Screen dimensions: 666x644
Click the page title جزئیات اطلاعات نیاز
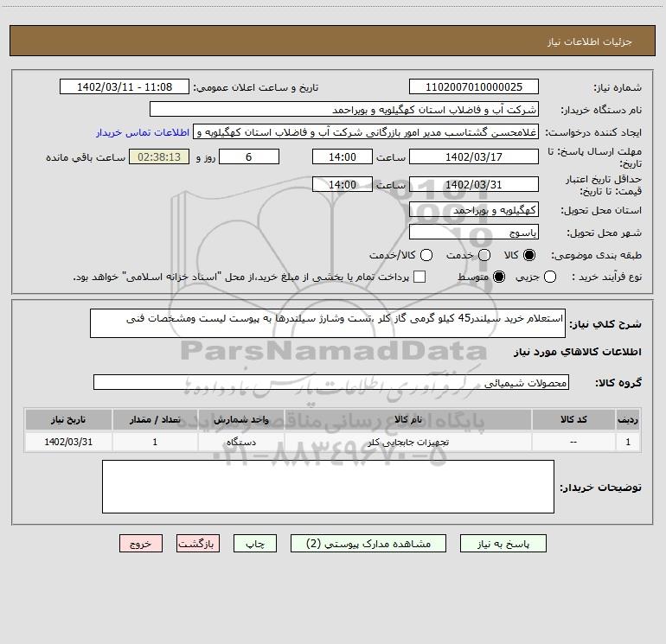pos(590,41)
